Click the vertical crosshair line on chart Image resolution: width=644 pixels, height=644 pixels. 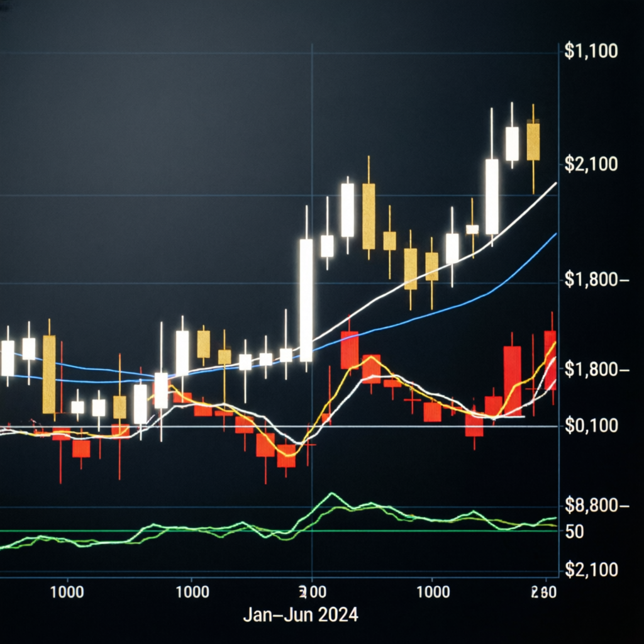click(312, 310)
